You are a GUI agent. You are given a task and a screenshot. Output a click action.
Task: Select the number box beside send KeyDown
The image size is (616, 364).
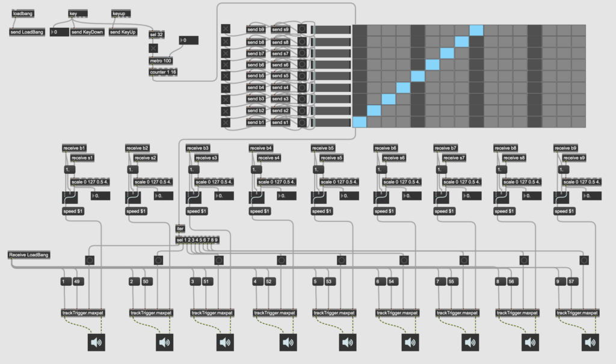click(x=59, y=32)
